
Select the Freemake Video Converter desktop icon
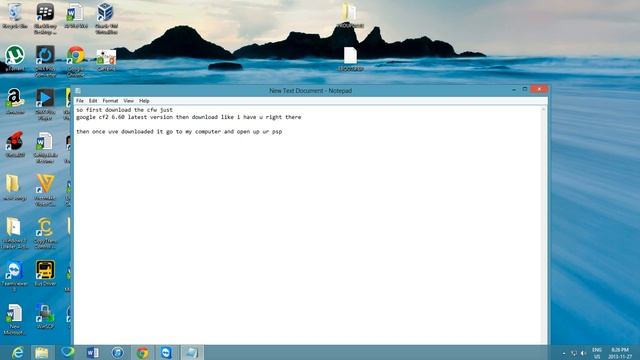45,190
